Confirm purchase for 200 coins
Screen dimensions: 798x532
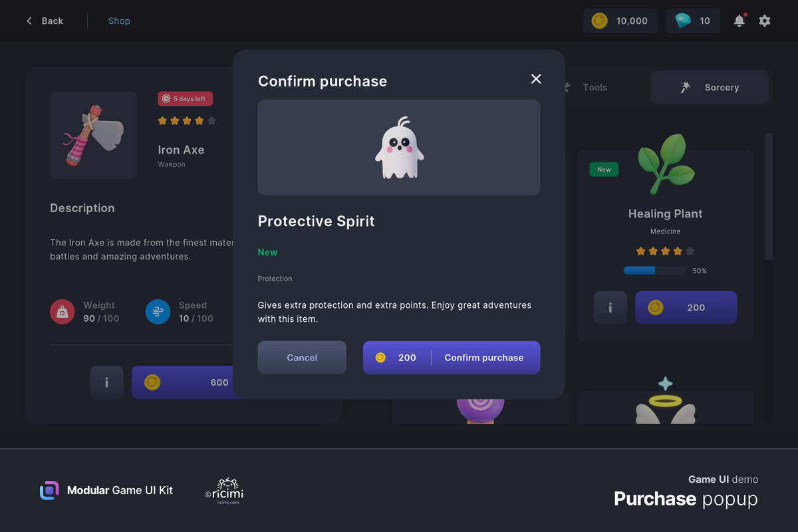coord(452,358)
